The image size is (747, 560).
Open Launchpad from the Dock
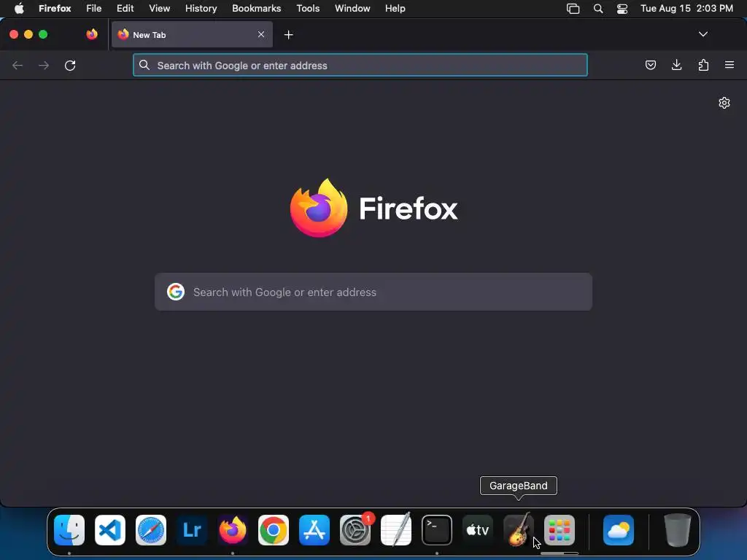coord(560,530)
